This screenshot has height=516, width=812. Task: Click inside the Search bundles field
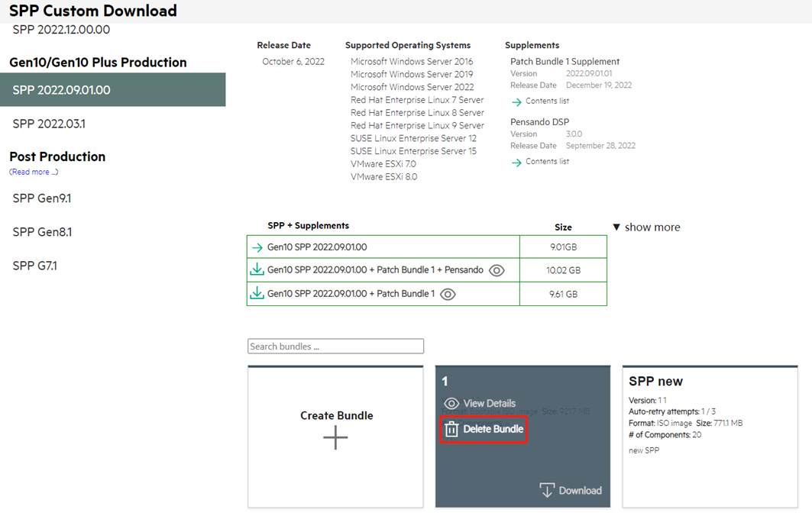[x=335, y=347]
